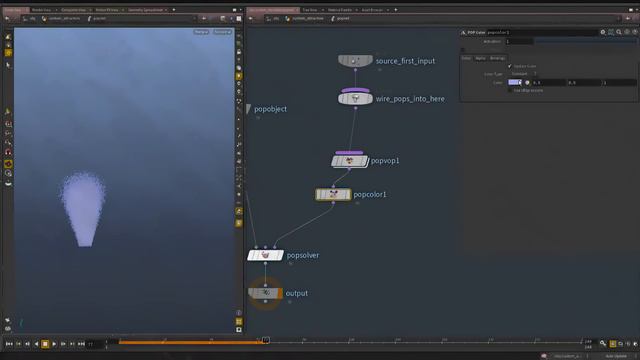Viewport: 640px width, 360px height.
Task: Stop playback with the highlighted stop button
Action: click(45, 344)
